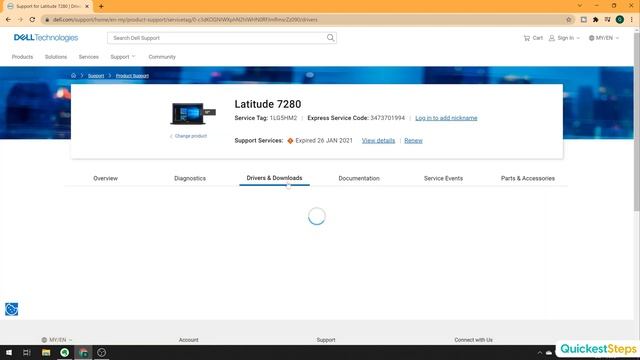Open the Solutions menu
The image size is (640, 360).
coord(56,57)
